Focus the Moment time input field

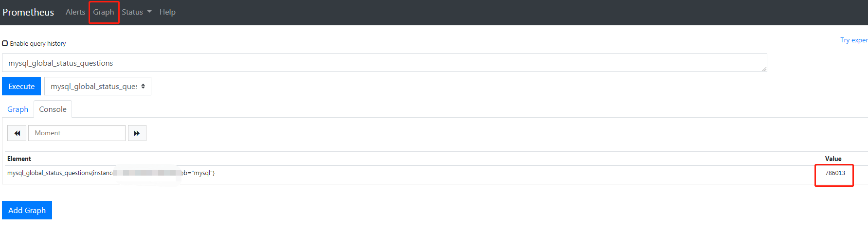pos(77,133)
